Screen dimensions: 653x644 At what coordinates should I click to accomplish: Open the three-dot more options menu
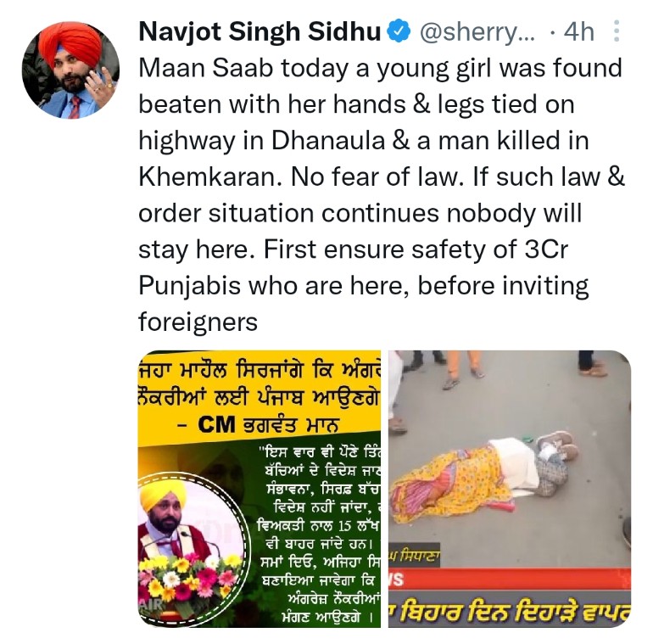(617, 31)
